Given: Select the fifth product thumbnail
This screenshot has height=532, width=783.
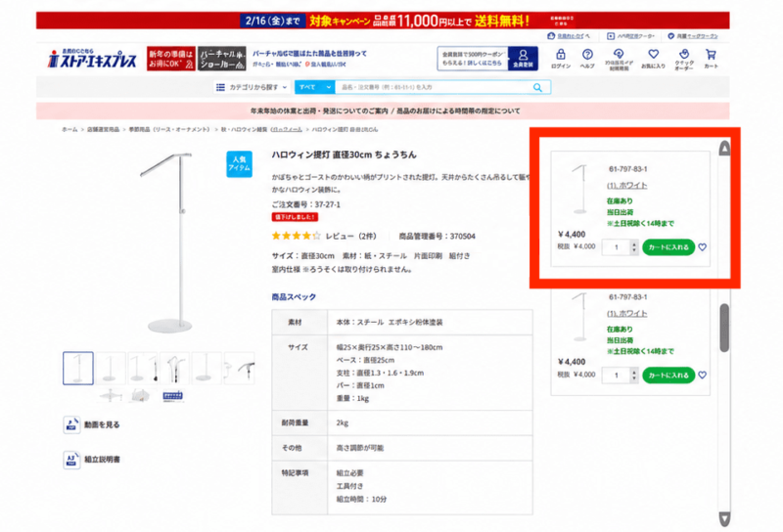Looking at the screenshot, I should coord(207,369).
